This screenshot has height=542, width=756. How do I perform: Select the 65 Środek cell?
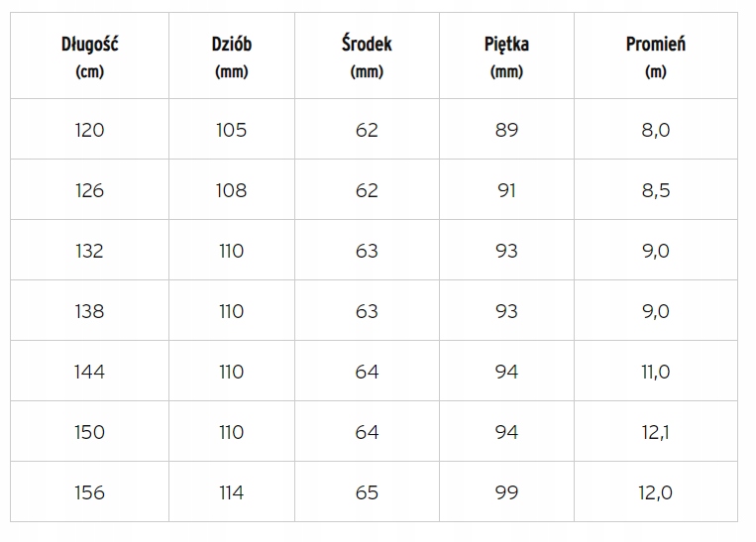click(x=367, y=492)
